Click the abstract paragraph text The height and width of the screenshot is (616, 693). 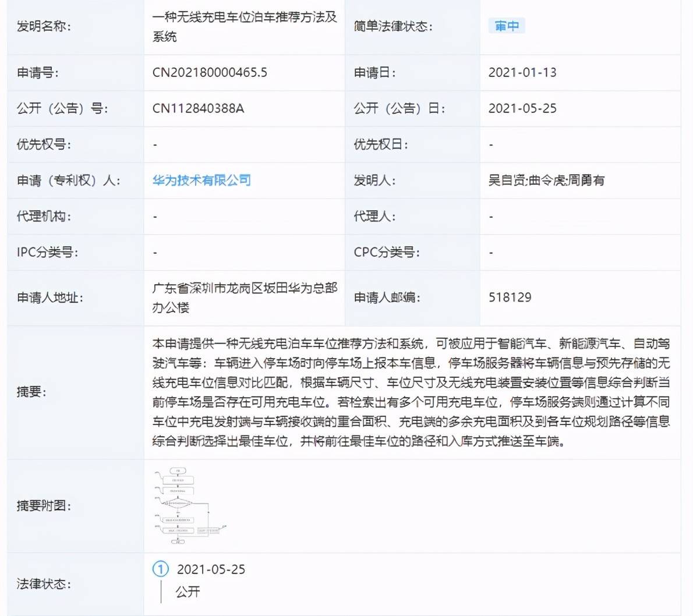pos(411,392)
